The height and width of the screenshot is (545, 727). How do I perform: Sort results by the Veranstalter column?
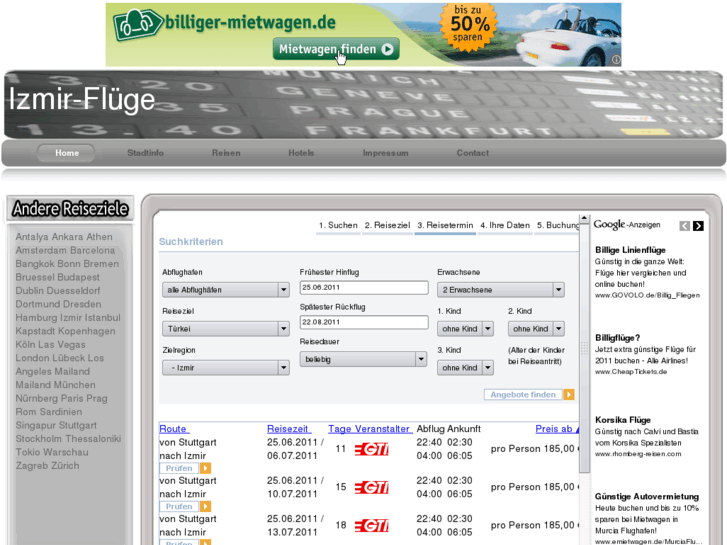click(x=383, y=429)
